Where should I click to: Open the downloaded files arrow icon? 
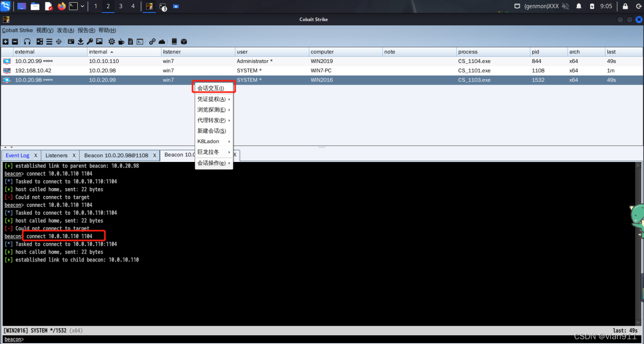tap(81, 41)
